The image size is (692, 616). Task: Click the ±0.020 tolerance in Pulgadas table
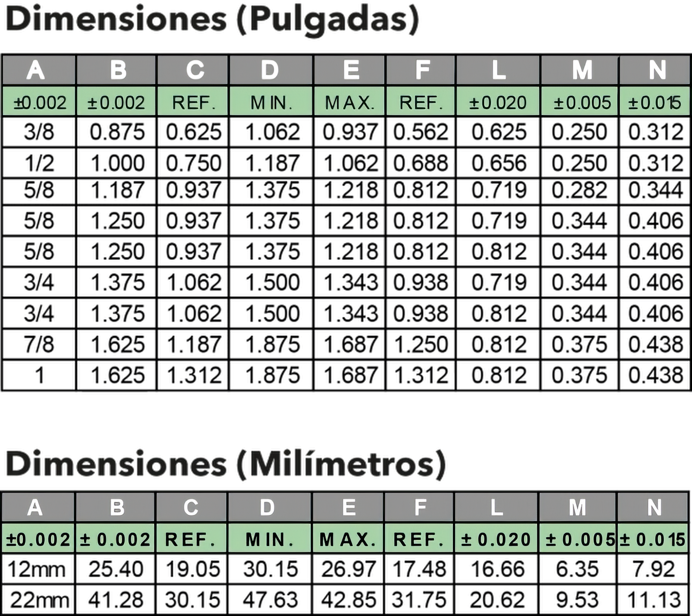click(498, 102)
